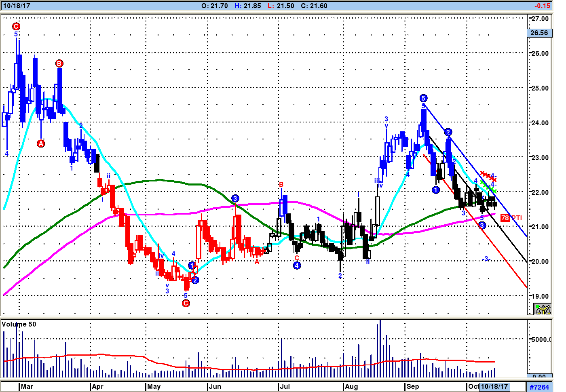Select the red circled B wave marker
Screen dimensions: 566x392
click(59, 63)
